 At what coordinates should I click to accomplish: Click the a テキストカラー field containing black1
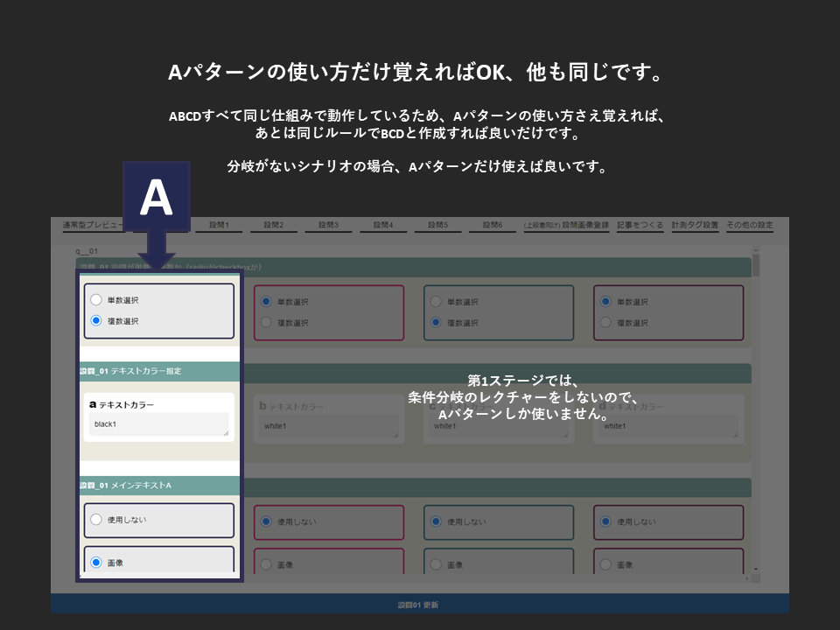158,424
